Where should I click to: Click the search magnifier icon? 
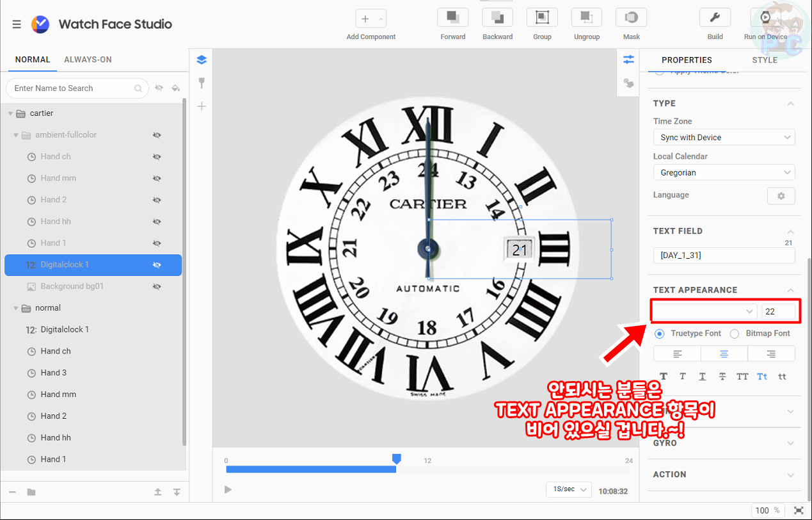[x=138, y=88]
